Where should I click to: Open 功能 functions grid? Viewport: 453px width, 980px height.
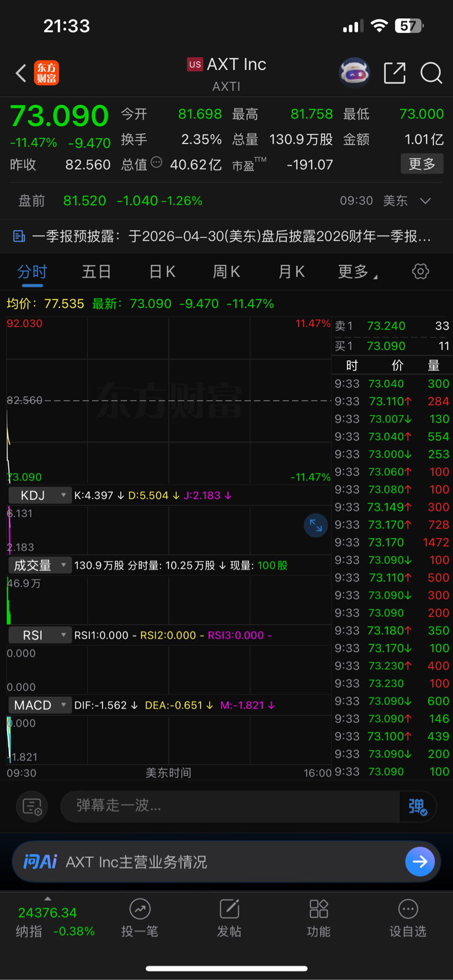(x=319, y=918)
